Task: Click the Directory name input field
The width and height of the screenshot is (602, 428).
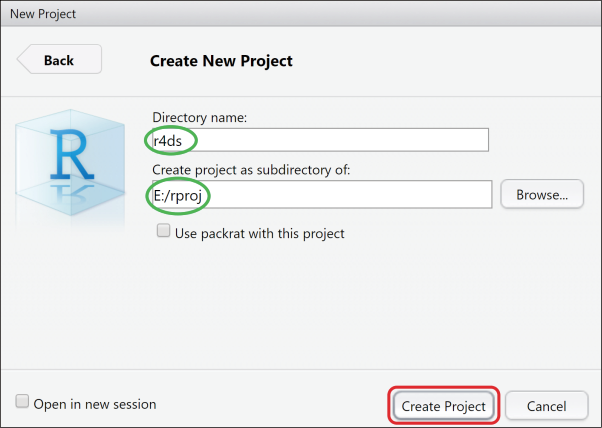Action: tap(320, 140)
